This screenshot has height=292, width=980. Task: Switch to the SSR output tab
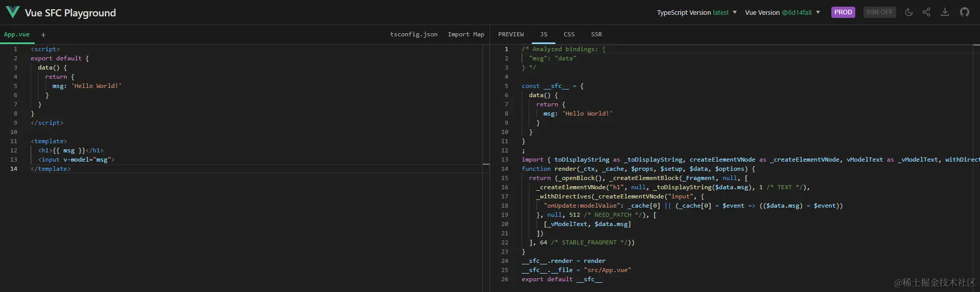coord(596,34)
